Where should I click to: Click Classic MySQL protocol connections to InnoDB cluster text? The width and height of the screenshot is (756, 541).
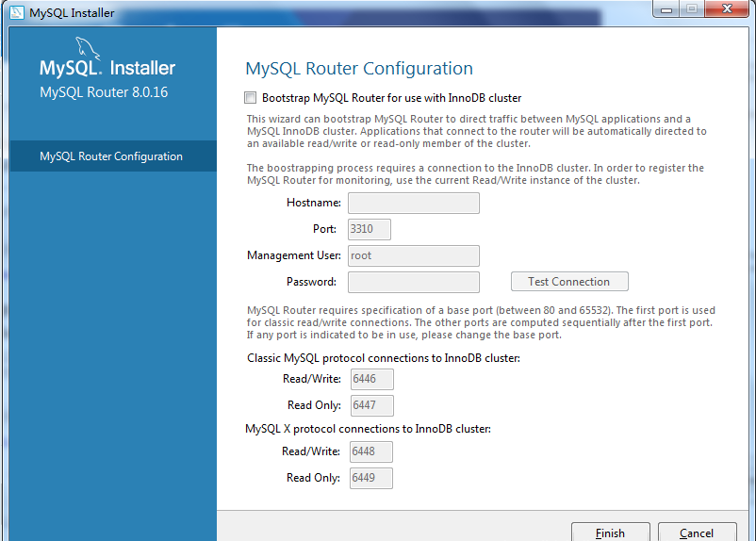click(x=384, y=358)
